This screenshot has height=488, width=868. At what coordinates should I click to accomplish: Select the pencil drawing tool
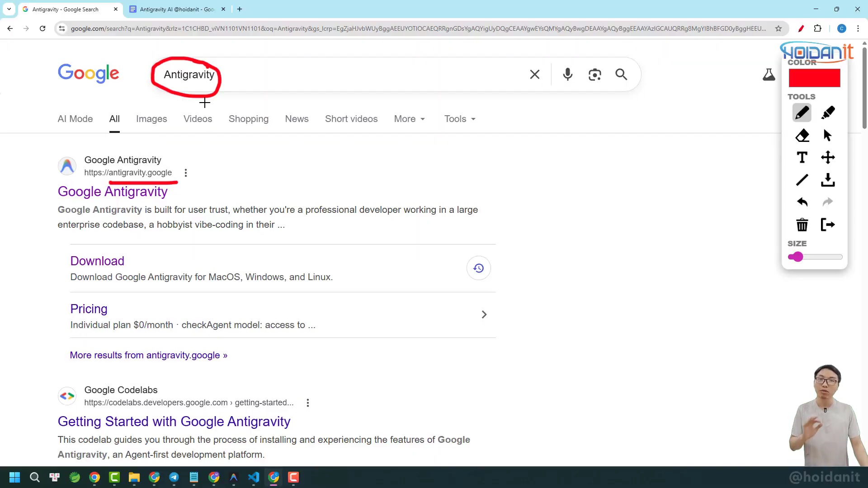(x=802, y=113)
